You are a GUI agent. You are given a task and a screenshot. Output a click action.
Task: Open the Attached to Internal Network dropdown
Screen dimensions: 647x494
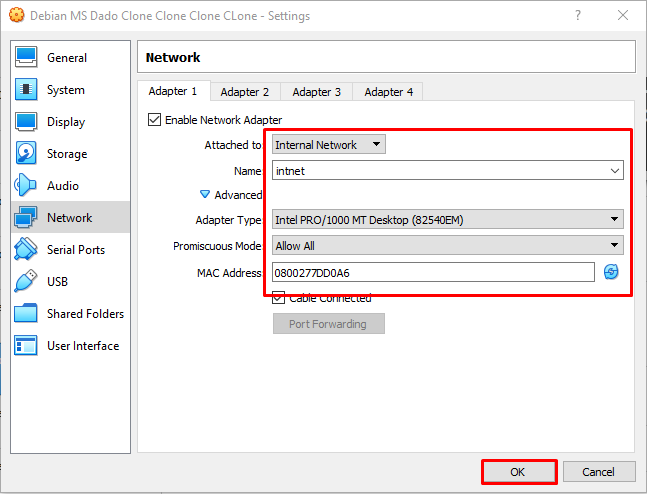click(329, 144)
